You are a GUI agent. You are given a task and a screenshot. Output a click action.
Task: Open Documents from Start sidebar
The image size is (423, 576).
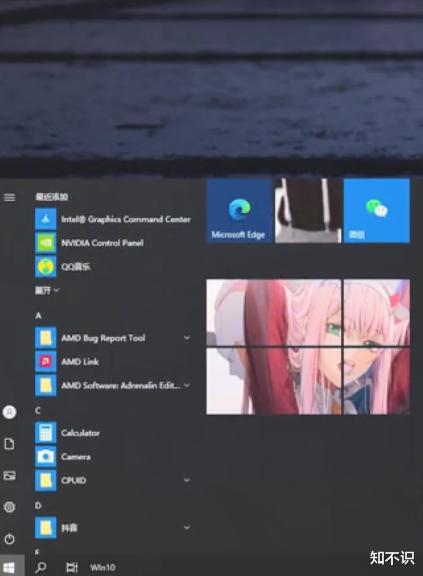(x=10, y=444)
